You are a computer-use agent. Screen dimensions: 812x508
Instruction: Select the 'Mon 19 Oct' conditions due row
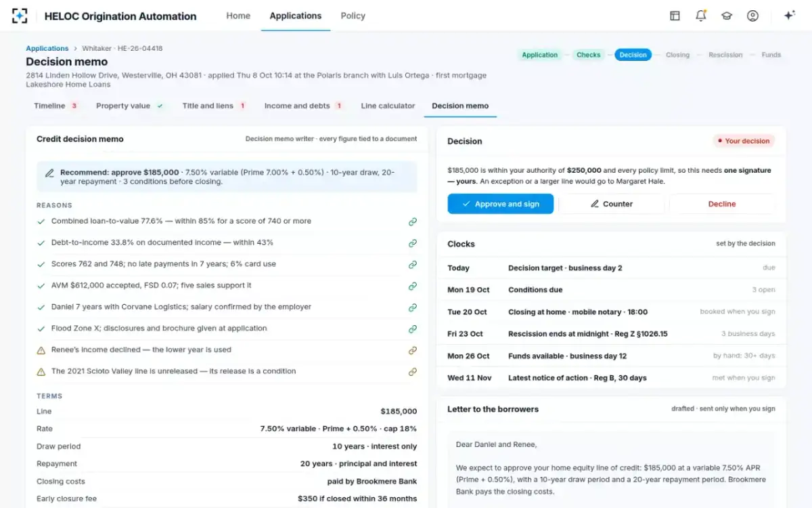tap(611, 290)
